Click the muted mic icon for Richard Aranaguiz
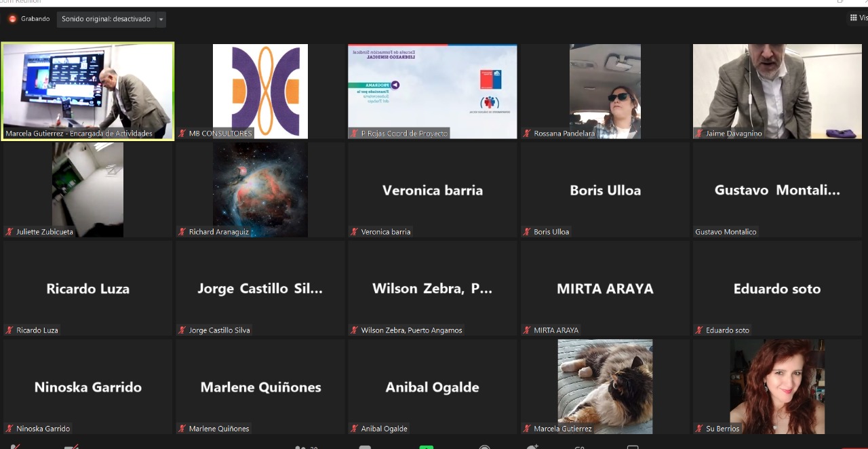The height and width of the screenshot is (449, 868). click(182, 232)
